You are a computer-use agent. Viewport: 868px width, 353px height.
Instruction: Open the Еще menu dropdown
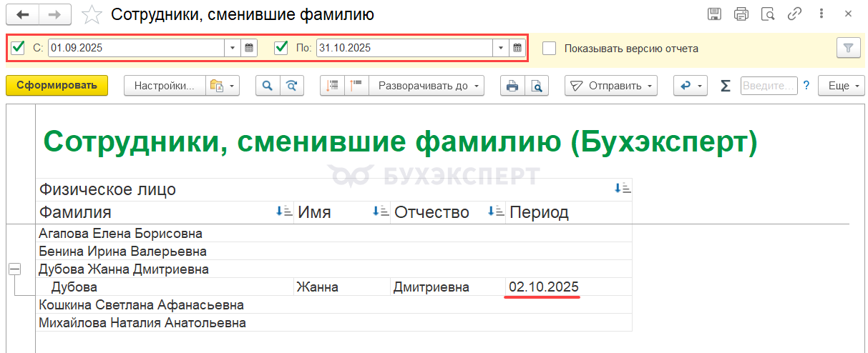[842, 86]
